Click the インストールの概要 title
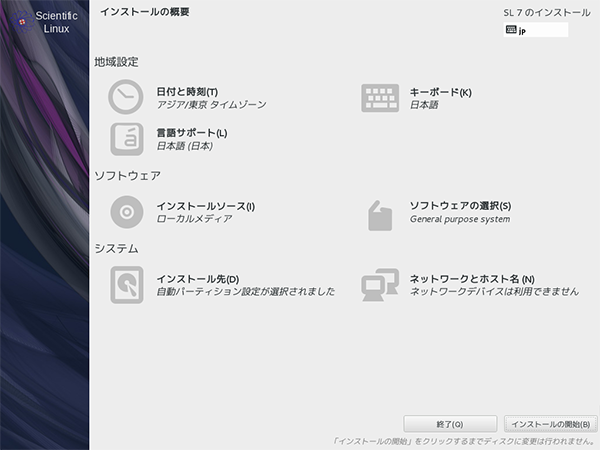The image size is (600, 450). click(x=145, y=12)
